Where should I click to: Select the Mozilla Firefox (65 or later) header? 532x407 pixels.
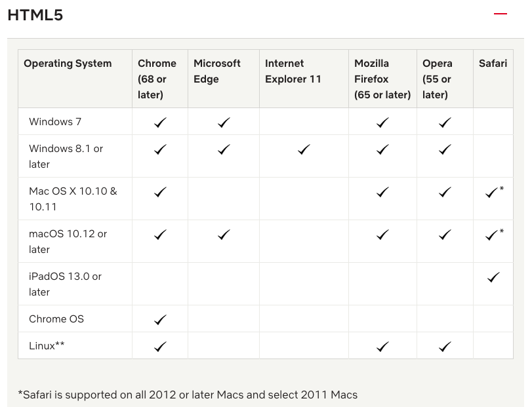point(382,79)
